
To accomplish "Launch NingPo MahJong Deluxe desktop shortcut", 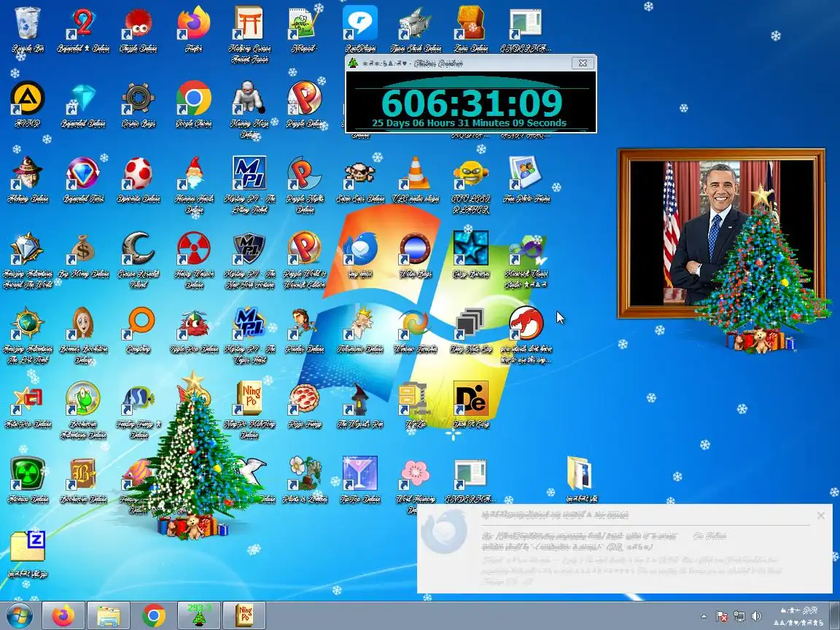I will click(x=249, y=399).
